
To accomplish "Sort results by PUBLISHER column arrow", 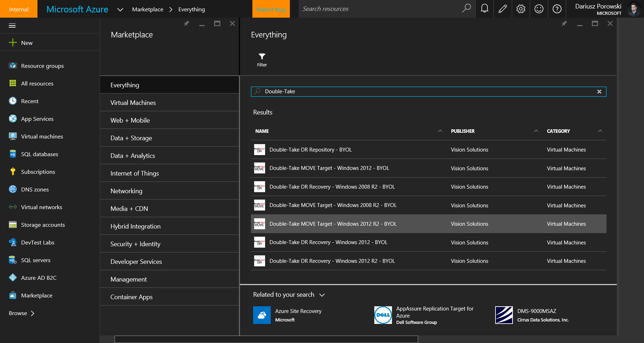I will 536,131.
